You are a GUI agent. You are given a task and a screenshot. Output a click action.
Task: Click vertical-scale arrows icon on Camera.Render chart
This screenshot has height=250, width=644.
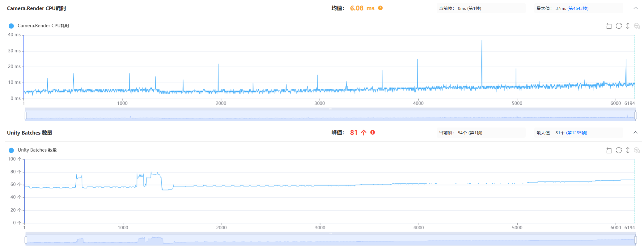point(628,26)
